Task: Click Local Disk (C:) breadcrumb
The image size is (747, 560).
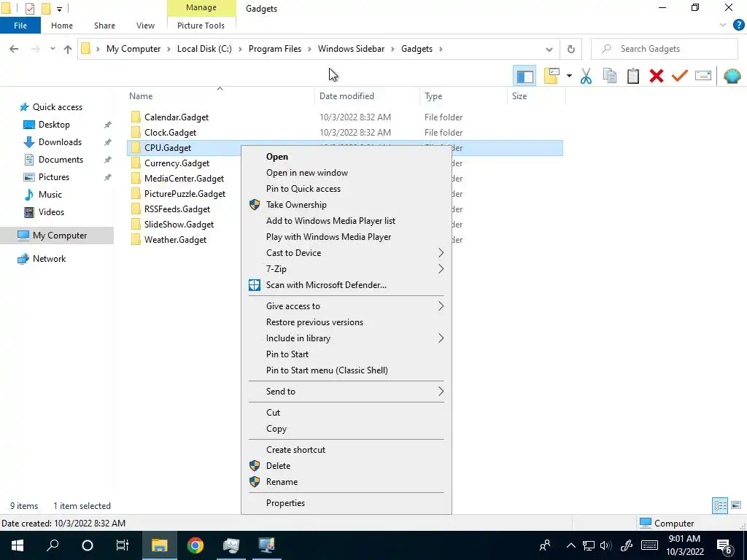Action: coord(204,49)
